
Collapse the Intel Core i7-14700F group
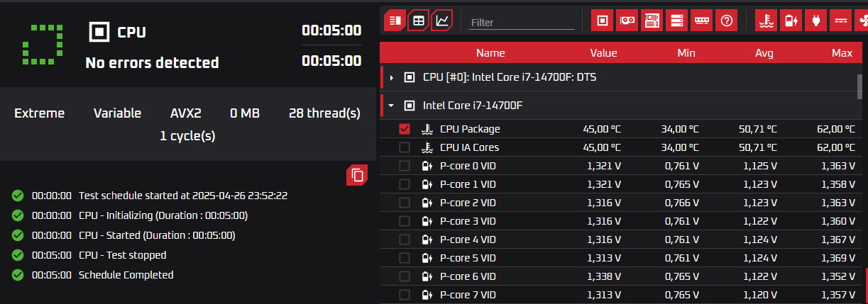pos(392,106)
